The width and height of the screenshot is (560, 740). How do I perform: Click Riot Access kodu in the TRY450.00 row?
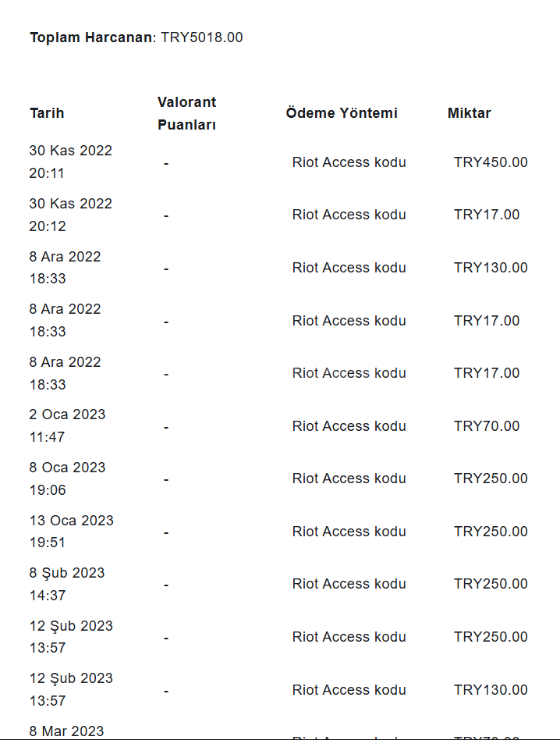349,162
